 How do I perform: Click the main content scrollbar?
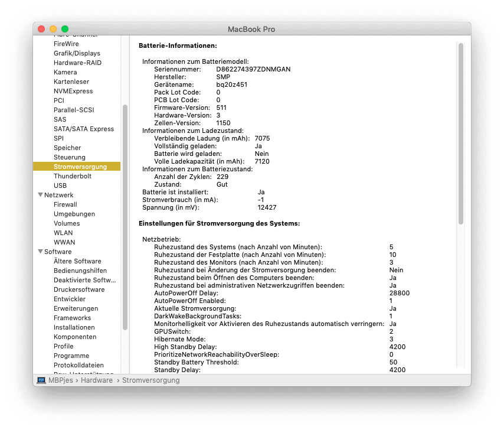coord(461,133)
